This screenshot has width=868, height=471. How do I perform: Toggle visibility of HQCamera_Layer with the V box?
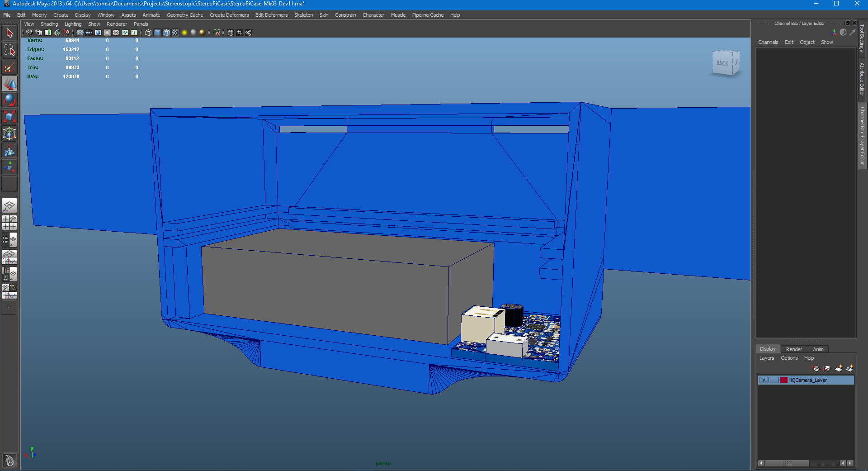tap(764, 381)
